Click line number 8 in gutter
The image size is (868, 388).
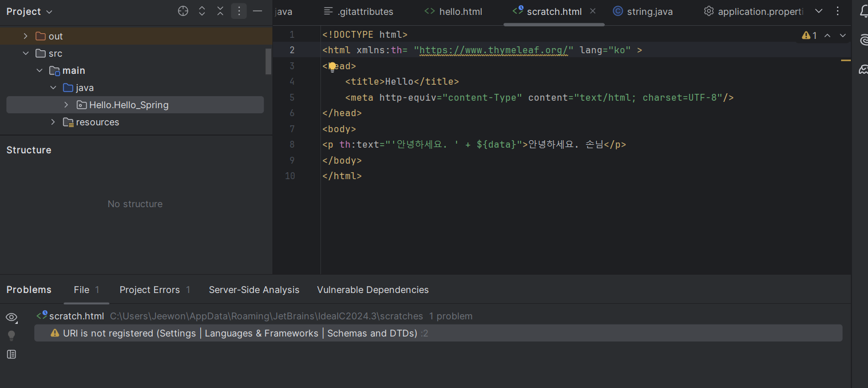click(x=292, y=144)
